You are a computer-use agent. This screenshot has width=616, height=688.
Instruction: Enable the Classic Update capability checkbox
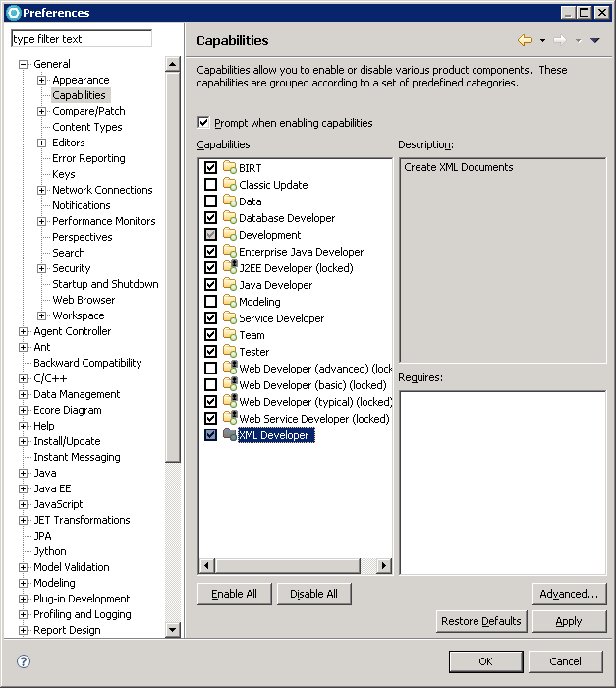tap(210, 185)
